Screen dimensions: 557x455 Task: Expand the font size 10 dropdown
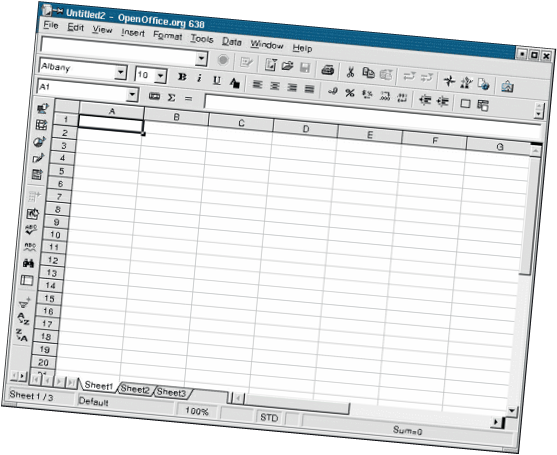[161, 76]
